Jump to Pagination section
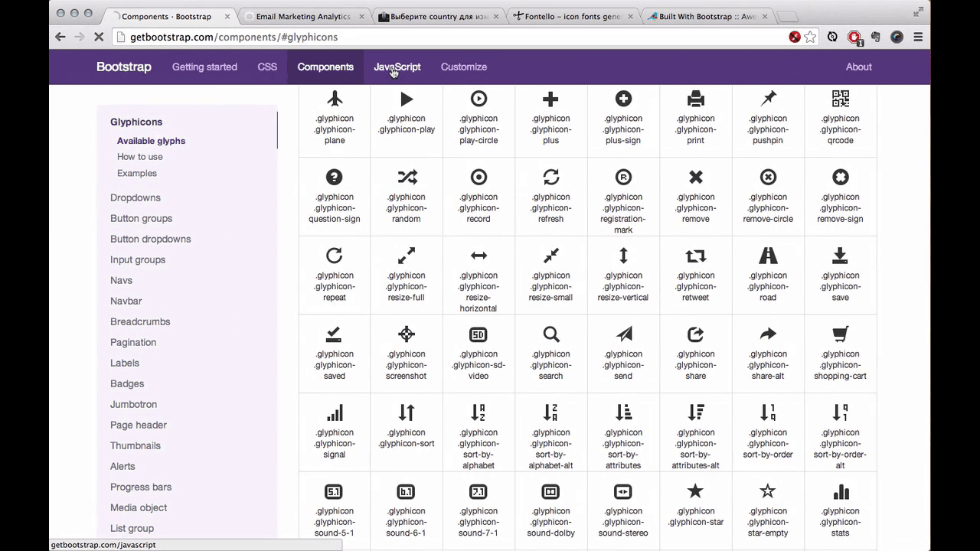The image size is (980, 551). [x=133, y=342]
